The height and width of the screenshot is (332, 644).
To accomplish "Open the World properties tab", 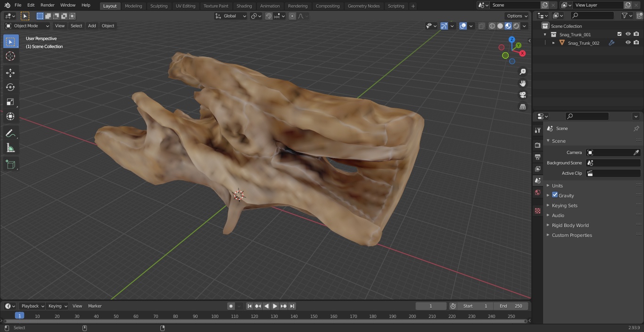I will [x=537, y=192].
